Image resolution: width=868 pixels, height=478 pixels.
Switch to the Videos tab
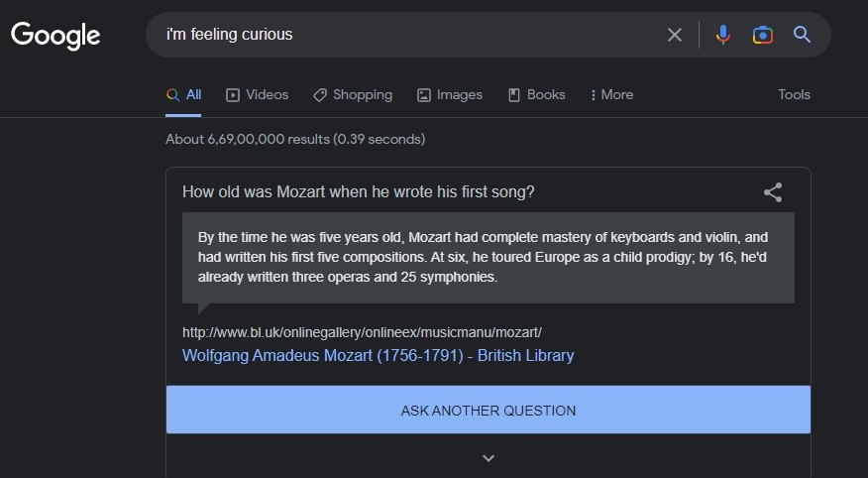coord(257,95)
